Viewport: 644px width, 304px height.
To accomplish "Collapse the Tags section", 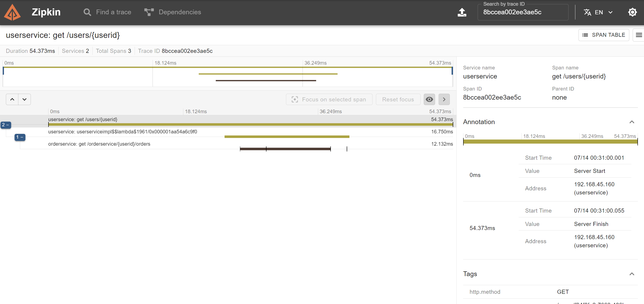I will tap(632, 274).
